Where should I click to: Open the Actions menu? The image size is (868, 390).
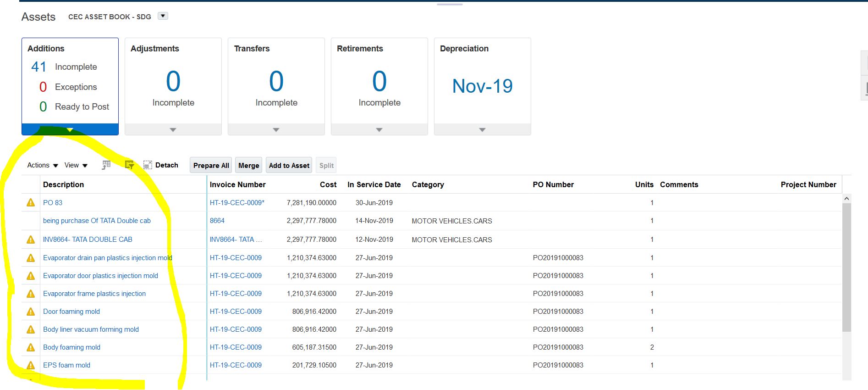43,165
